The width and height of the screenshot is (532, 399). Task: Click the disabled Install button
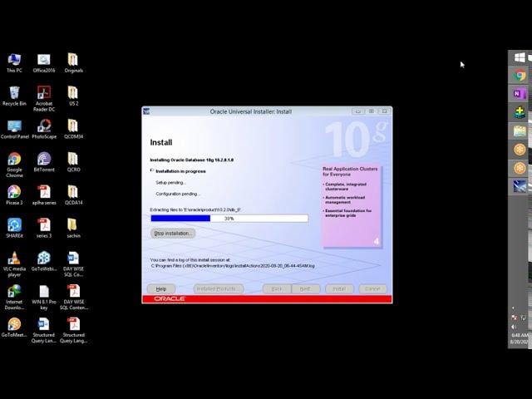click(339, 288)
